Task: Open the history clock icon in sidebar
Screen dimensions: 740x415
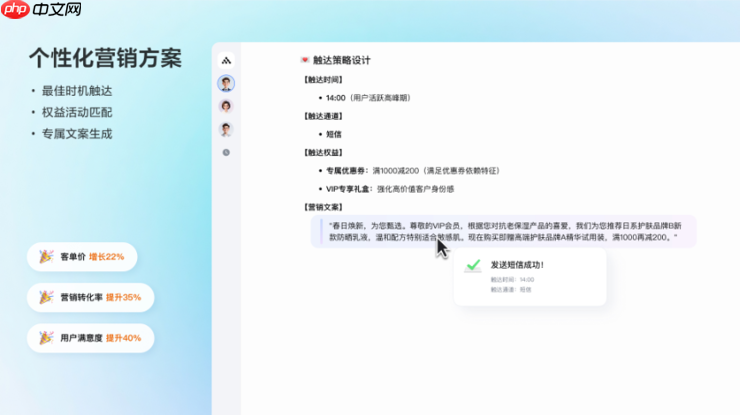Action: click(226, 152)
